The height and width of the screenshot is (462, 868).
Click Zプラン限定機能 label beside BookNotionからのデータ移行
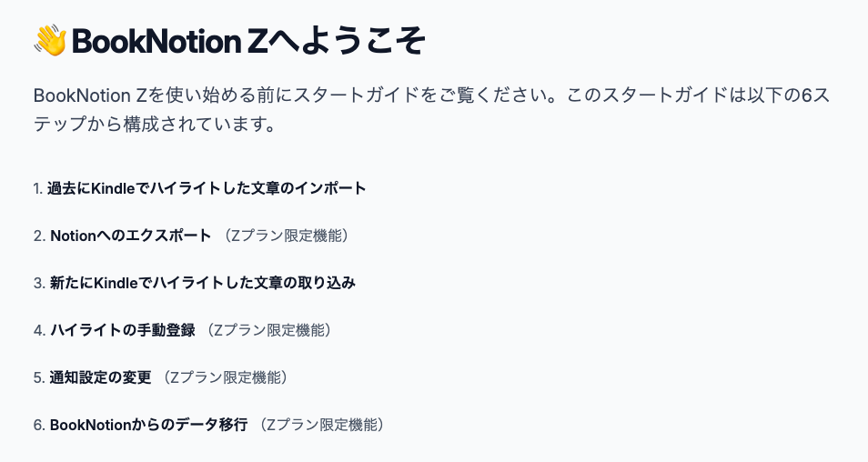click(x=321, y=425)
